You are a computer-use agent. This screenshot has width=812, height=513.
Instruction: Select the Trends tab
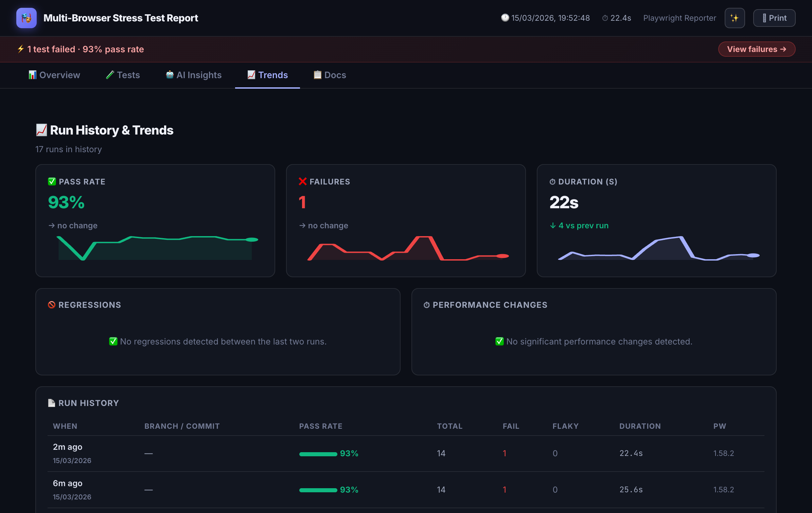268,75
